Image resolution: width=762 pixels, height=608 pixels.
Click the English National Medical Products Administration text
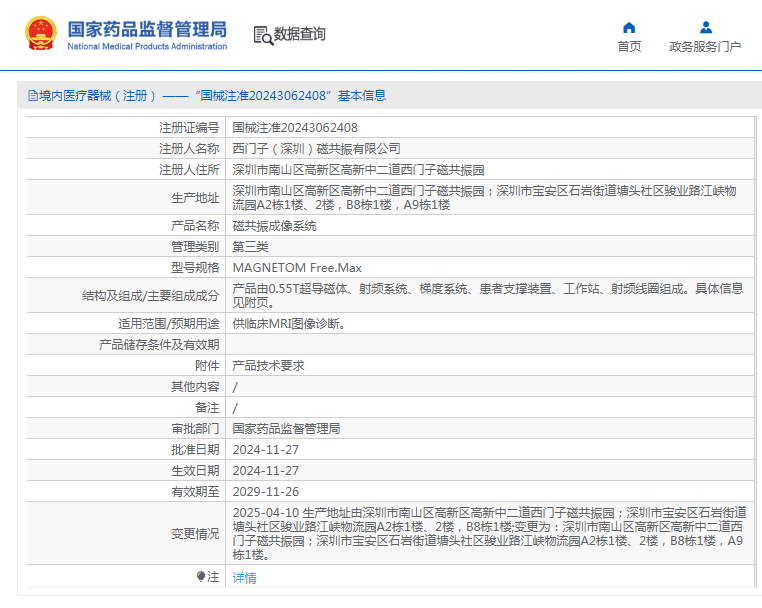147,47
